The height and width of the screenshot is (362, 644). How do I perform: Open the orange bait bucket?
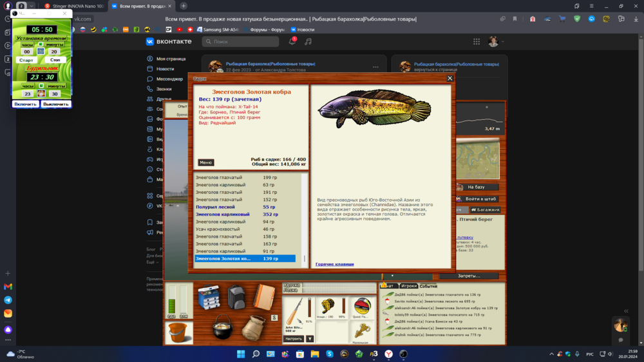click(179, 332)
